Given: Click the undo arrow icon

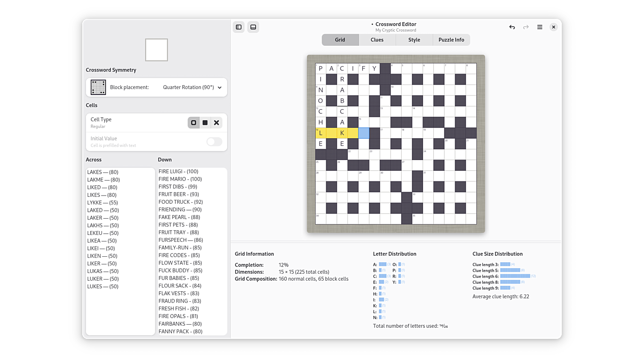Looking at the screenshot, I should 512,27.
